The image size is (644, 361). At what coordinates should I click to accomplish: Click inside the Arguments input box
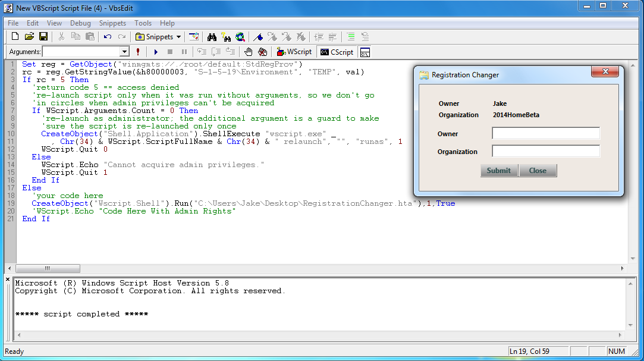(x=81, y=52)
